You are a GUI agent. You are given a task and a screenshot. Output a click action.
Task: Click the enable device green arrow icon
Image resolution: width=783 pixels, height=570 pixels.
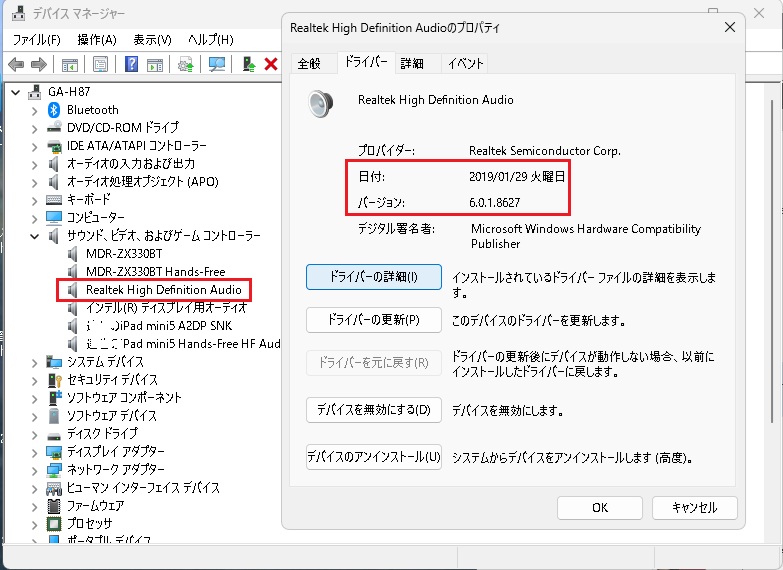pyautogui.click(x=249, y=64)
